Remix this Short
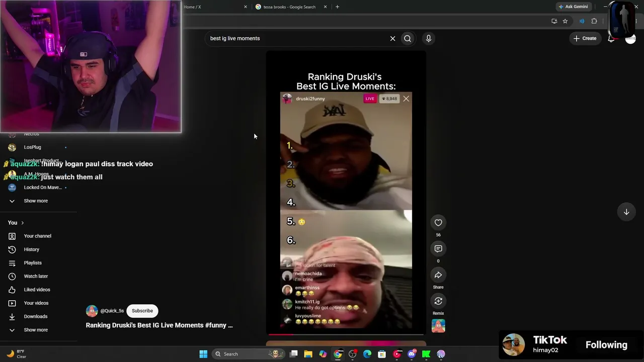The width and height of the screenshot is (644, 362). pyautogui.click(x=438, y=301)
